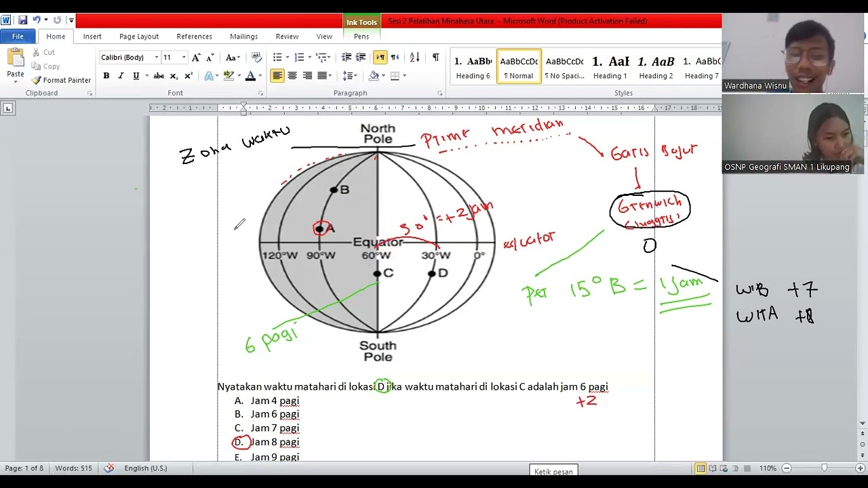The width and height of the screenshot is (868, 488).
Task: Open the Calibri (Body) font name dropdown
Action: pyautogui.click(x=156, y=58)
